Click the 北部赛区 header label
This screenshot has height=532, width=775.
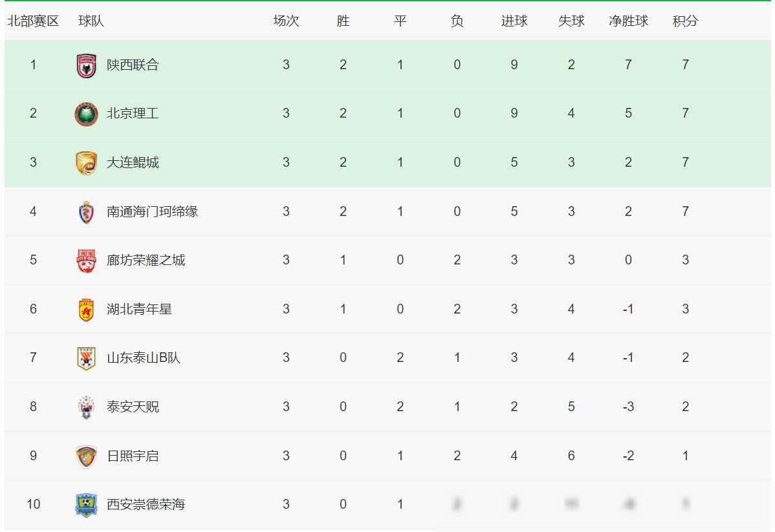tap(33, 21)
